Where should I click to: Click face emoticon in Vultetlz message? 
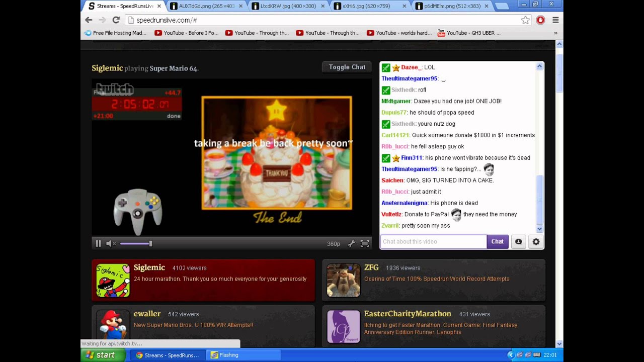point(456,215)
